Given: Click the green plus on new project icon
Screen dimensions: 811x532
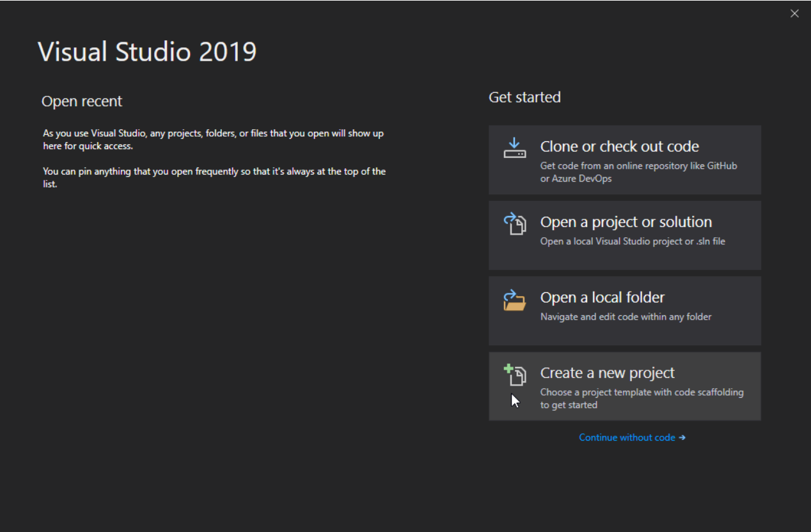Looking at the screenshot, I should [x=510, y=370].
